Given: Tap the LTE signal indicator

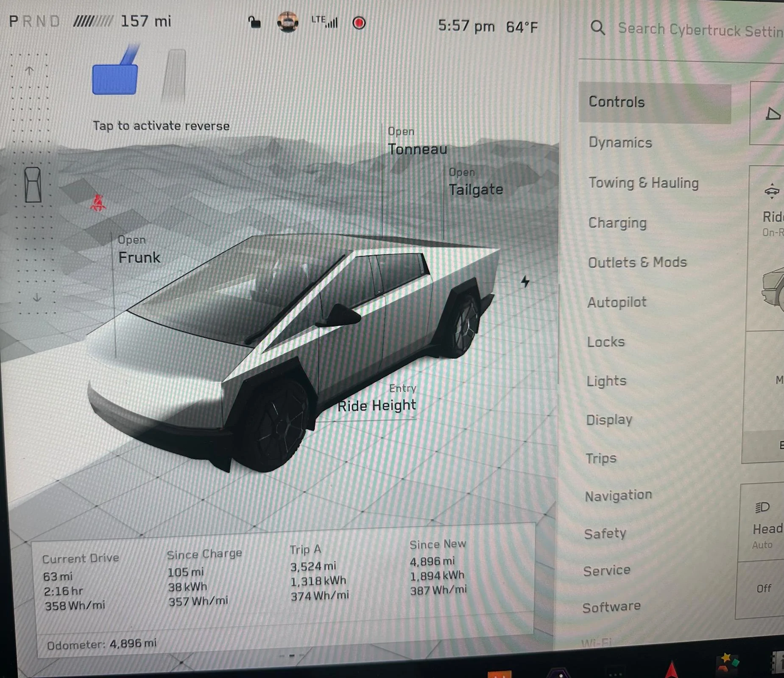Looking at the screenshot, I should click(x=324, y=22).
